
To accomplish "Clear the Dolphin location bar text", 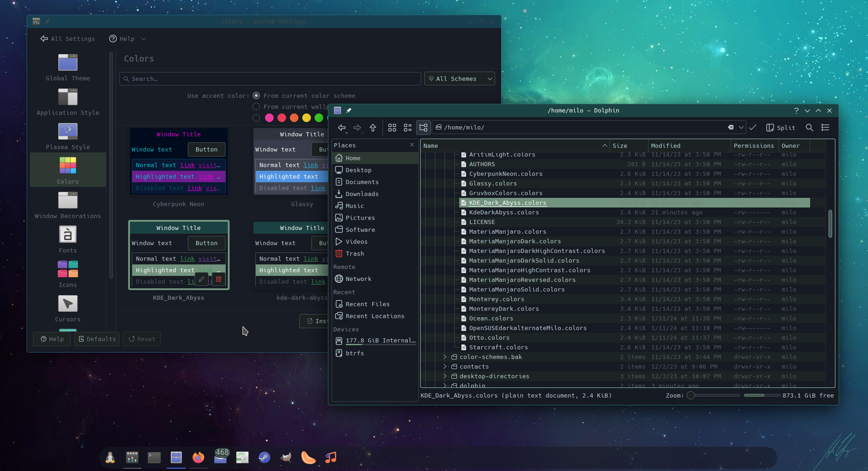I will click(x=731, y=128).
